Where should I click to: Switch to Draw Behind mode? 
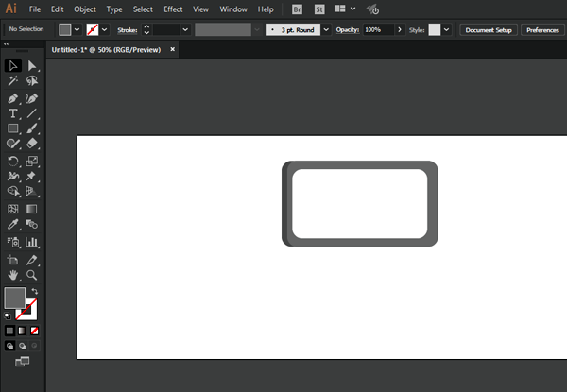coord(22,346)
